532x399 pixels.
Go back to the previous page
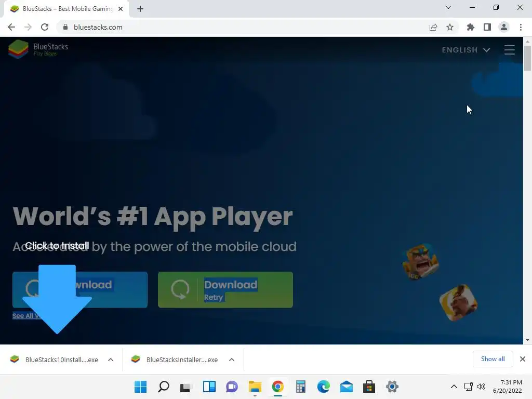pos(11,27)
